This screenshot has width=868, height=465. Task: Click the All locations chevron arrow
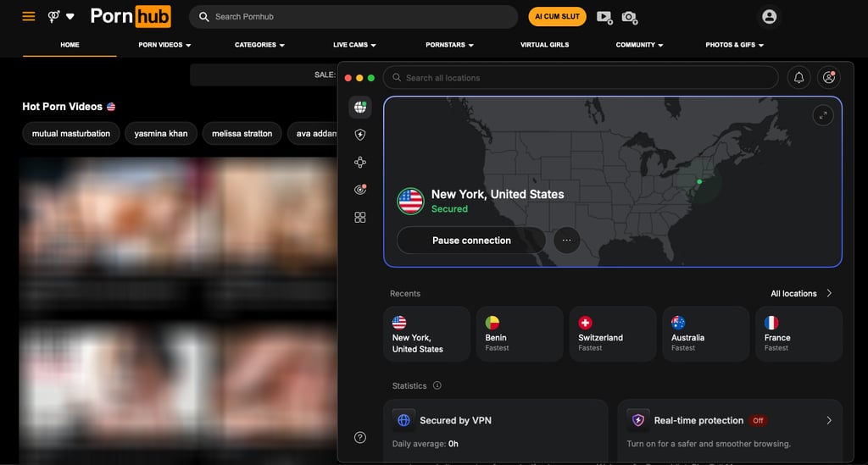[829, 293]
